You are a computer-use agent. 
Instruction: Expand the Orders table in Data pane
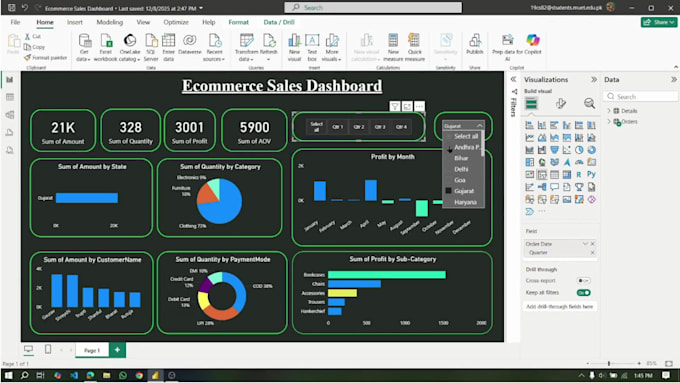click(609, 122)
